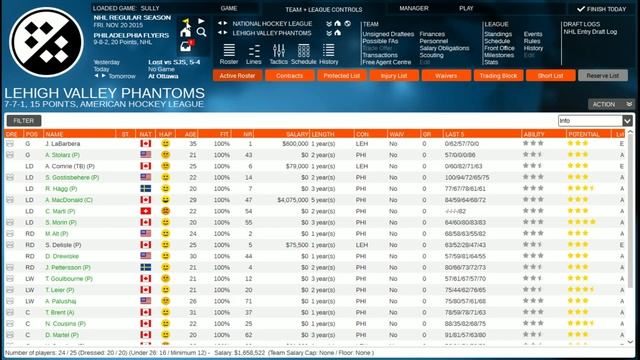Click the home icon beside Lehigh Valley Phantoms
The height and width of the screenshot is (360, 640).
pos(338,33)
